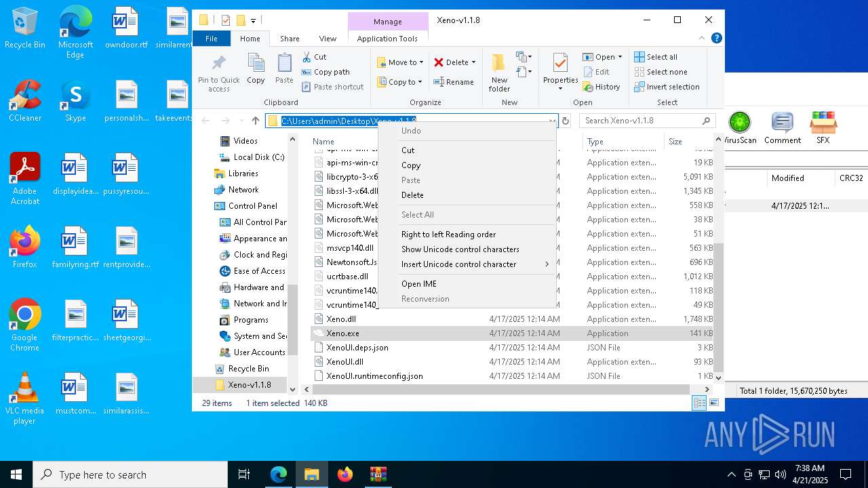The height and width of the screenshot is (488, 868).
Task: Open the Recycle Bin desktop icon
Action: coord(25,28)
